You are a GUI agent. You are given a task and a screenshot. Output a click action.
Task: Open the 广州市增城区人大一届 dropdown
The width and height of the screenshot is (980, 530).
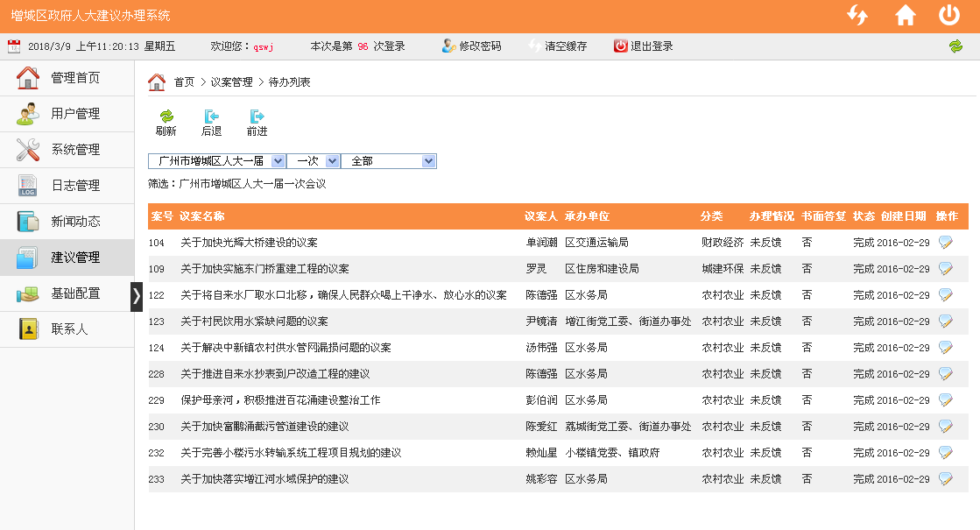217,161
